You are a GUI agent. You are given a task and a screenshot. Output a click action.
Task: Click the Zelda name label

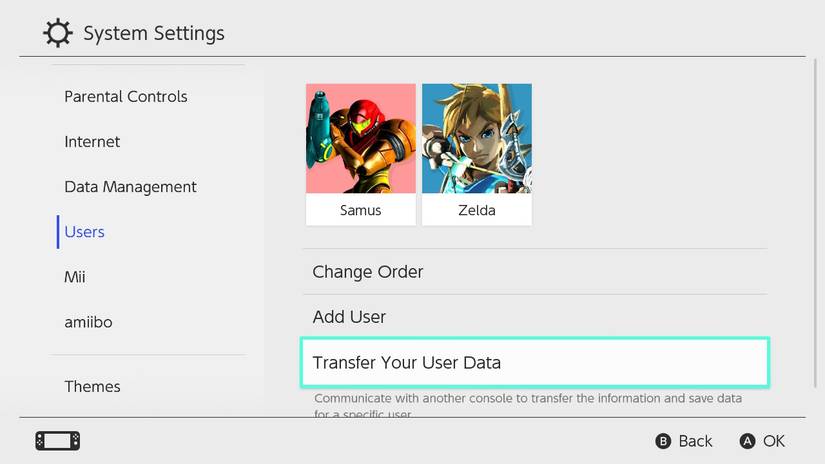click(476, 211)
